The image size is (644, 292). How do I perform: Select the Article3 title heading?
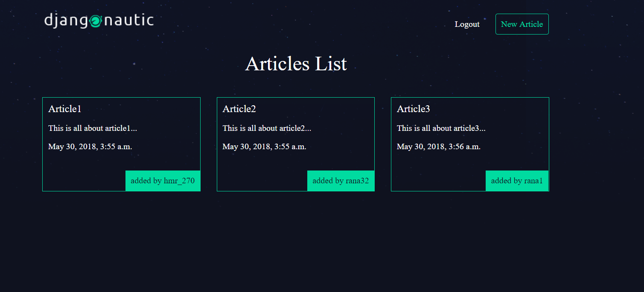[413, 109]
